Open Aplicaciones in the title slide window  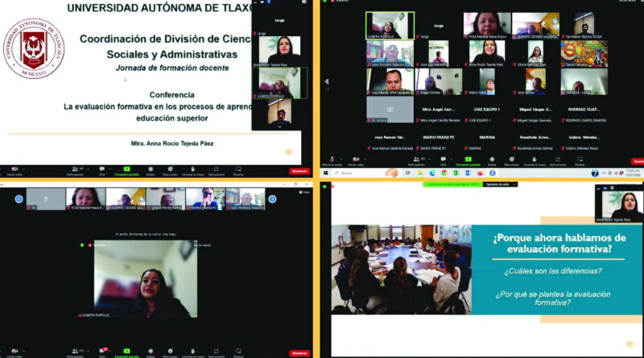[x=216, y=171]
